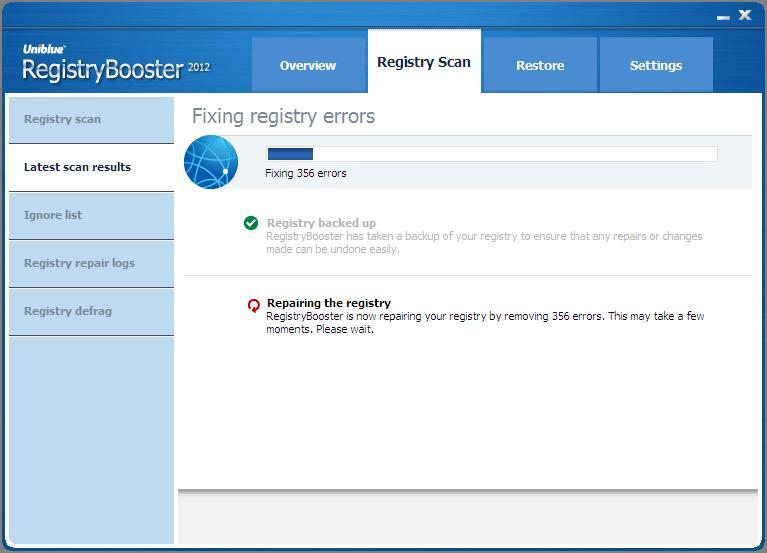Click the 'Fixing 356 errors' status text
The image size is (767, 553).
[306, 173]
